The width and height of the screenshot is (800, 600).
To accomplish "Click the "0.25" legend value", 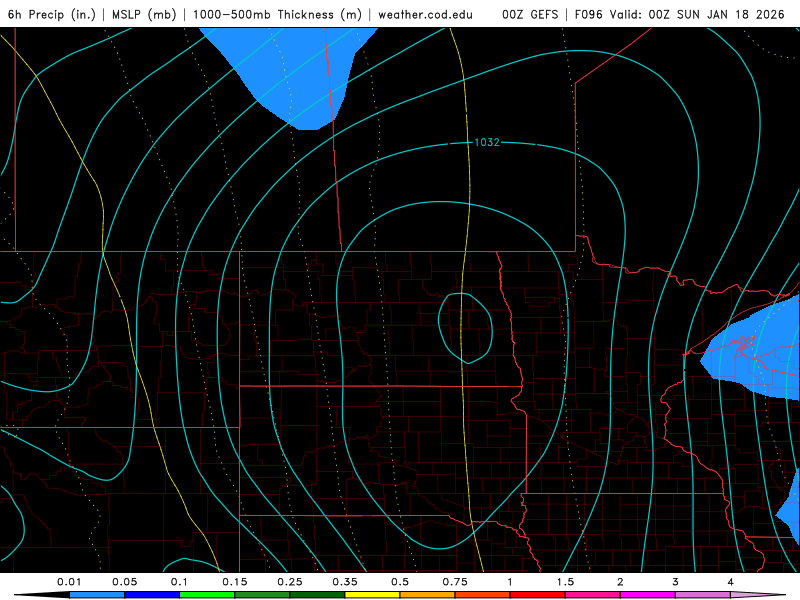I will (290, 582).
